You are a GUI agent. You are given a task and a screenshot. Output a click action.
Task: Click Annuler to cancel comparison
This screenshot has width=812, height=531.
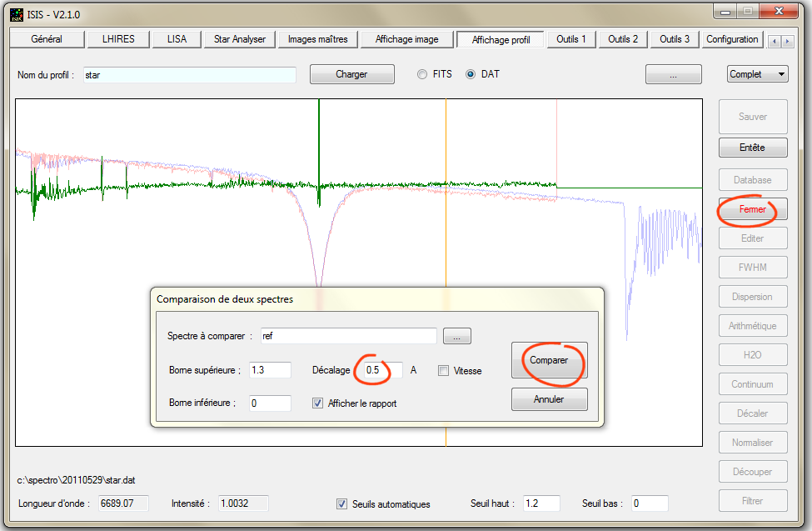pyautogui.click(x=549, y=399)
